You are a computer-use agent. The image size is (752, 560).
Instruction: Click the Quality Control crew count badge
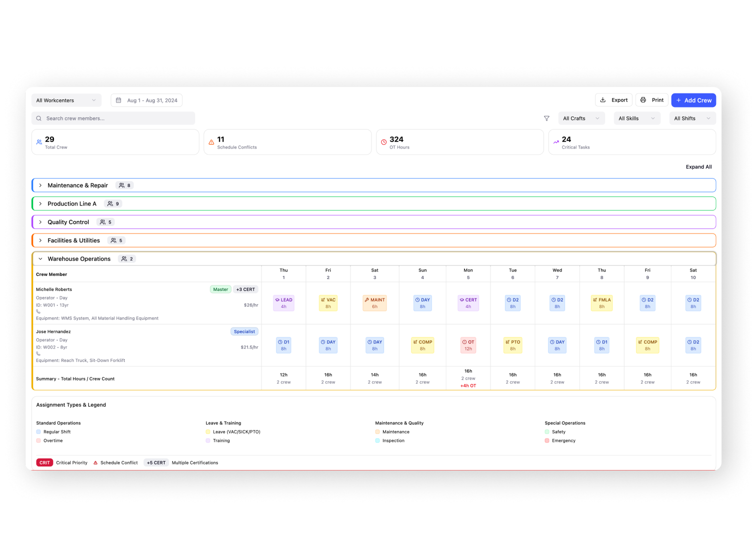(105, 222)
